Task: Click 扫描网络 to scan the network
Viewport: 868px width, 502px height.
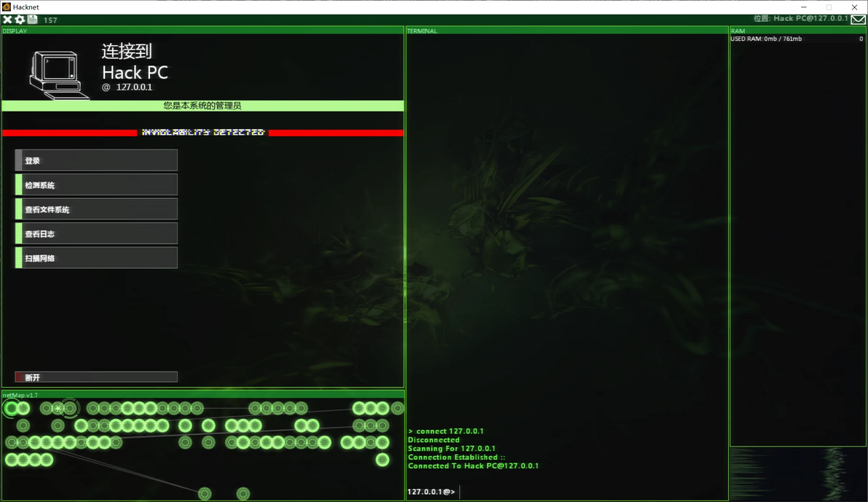Action: pos(96,258)
